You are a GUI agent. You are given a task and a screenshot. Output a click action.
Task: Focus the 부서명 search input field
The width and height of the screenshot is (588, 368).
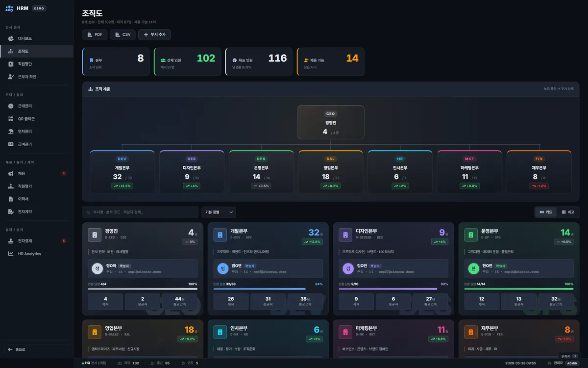(x=140, y=212)
